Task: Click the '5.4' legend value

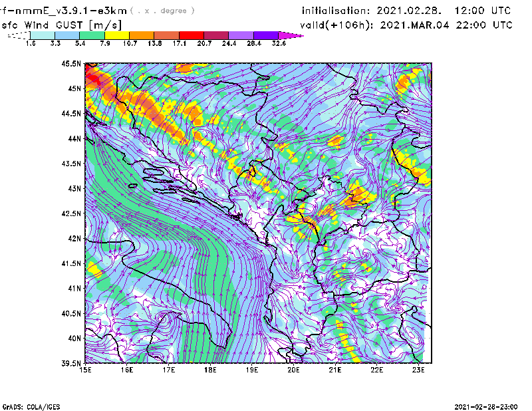Action: pos(80,43)
